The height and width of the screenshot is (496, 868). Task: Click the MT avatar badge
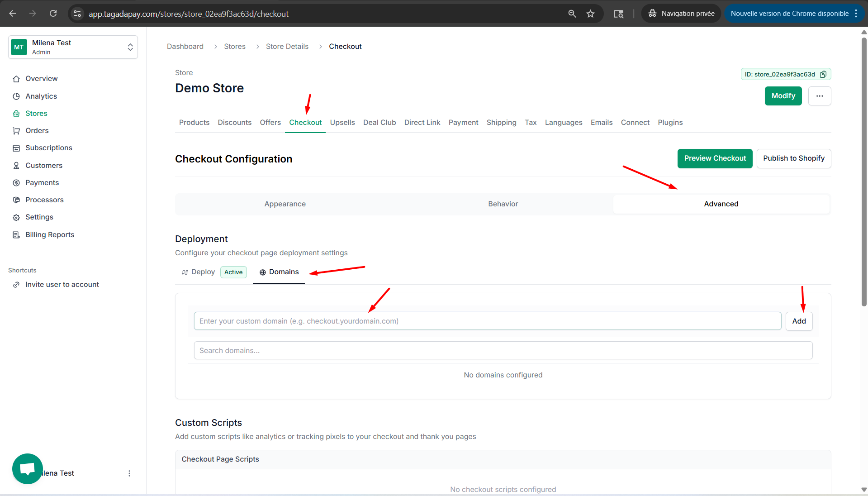pyautogui.click(x=19, y=47)
